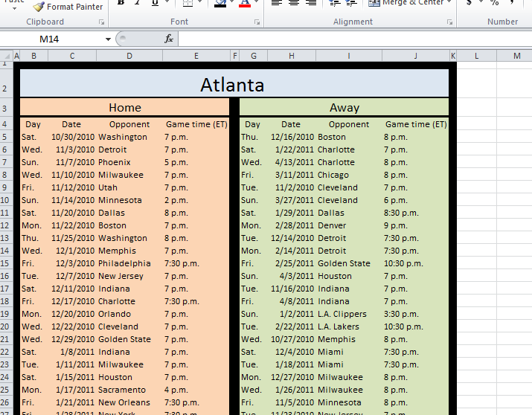Select the date cell 10/30/2010
532x415 pixels.
[72, 137]
